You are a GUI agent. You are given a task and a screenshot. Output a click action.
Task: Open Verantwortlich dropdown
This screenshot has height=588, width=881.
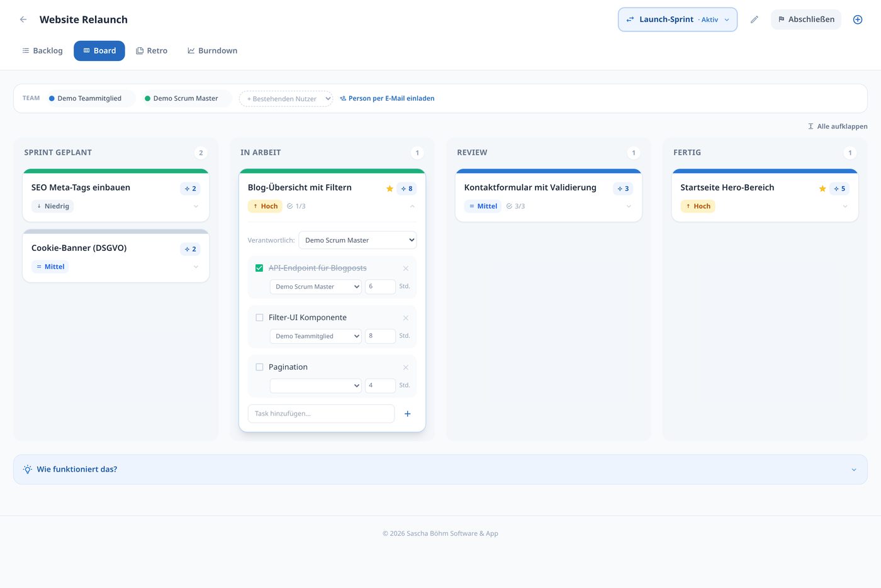click(357, 240)
